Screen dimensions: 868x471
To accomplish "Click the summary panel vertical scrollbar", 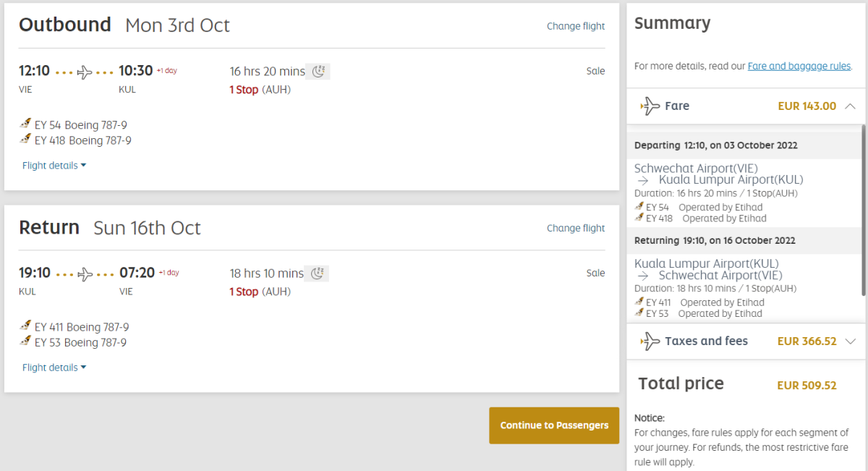I will (x=864, y=210).
